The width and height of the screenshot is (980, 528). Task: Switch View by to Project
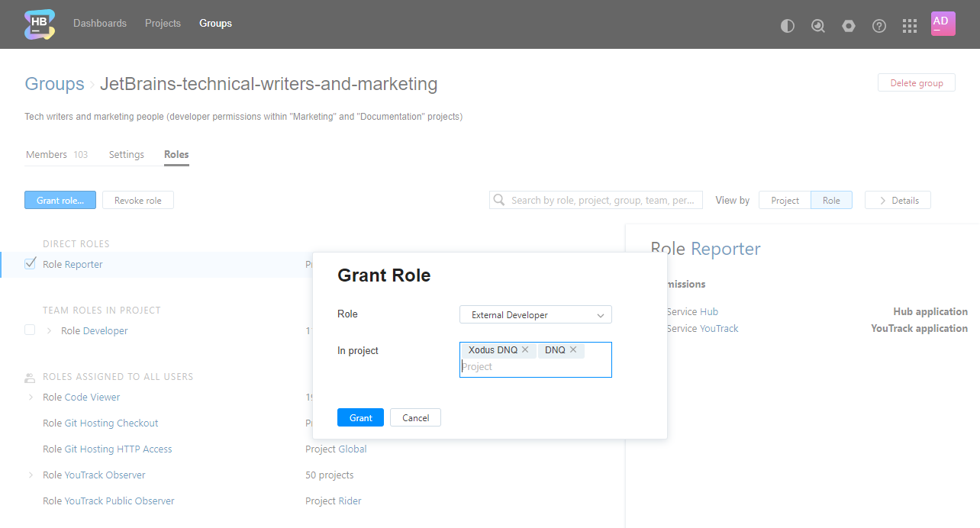pyautogui.click(x=785, y=200)
